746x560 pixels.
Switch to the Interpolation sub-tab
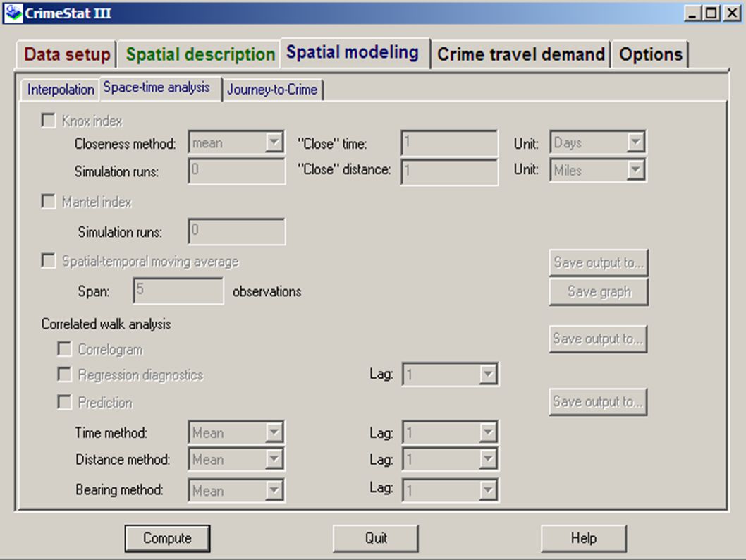pos(61,90)
